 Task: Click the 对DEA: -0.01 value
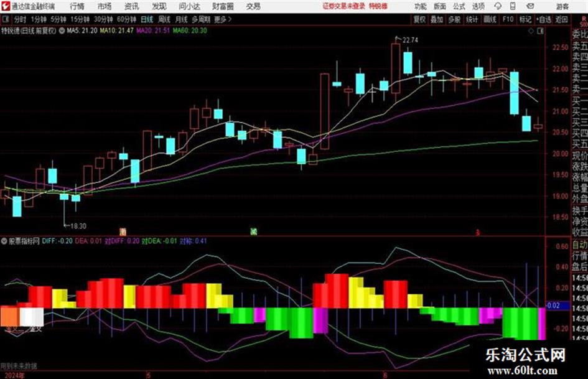pos(159,241)
